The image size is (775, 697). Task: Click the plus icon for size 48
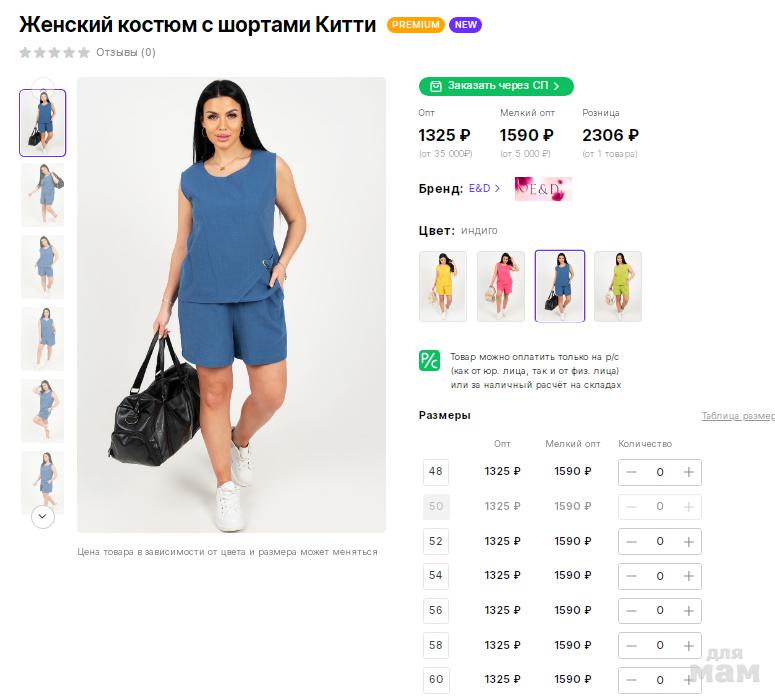click(x=688, y=472)
